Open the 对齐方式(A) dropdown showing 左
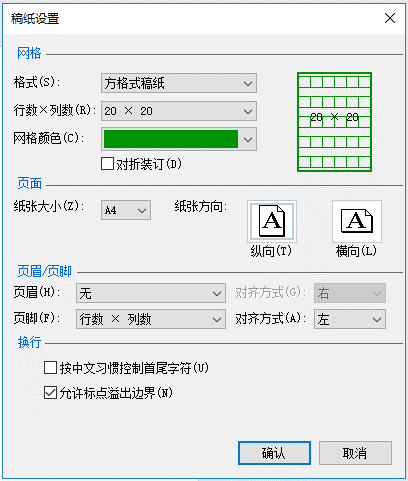408x481 pixels. click(x=350, y=319)
